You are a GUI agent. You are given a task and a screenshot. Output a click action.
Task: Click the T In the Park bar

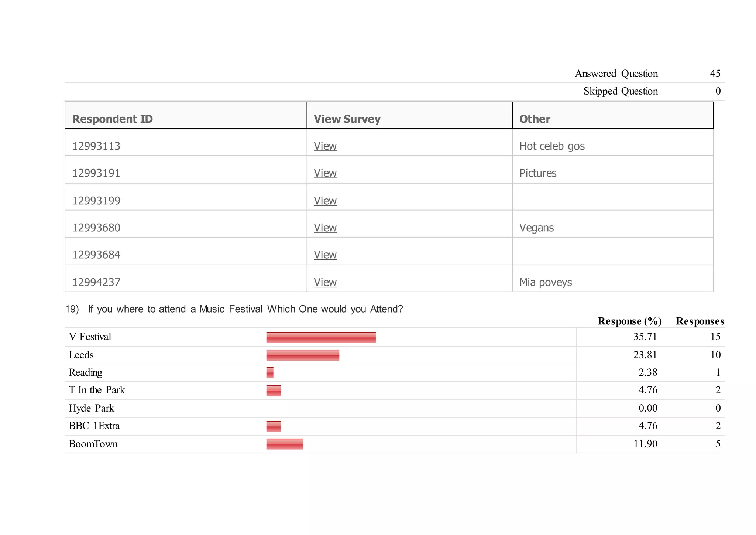pyautogui.click(x=274, y=391)
